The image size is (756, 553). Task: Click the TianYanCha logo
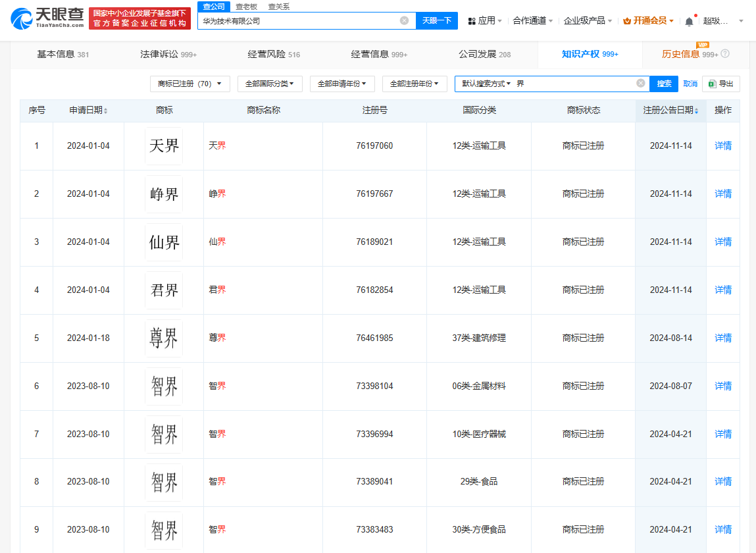(47, 19)
